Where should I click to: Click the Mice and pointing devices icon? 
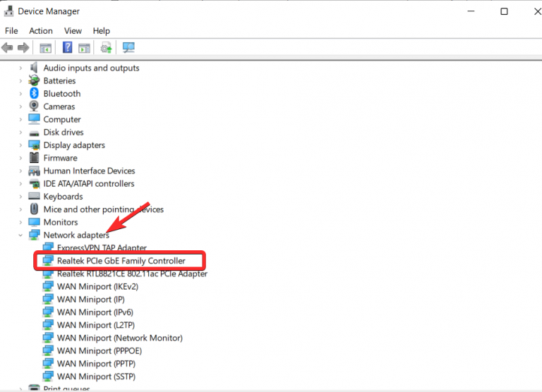click(x=34, y=209)
